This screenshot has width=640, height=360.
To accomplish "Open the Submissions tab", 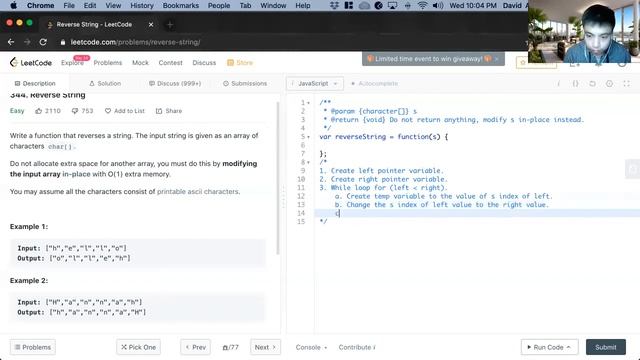I will pyautogui.click(x=245, y=83).
